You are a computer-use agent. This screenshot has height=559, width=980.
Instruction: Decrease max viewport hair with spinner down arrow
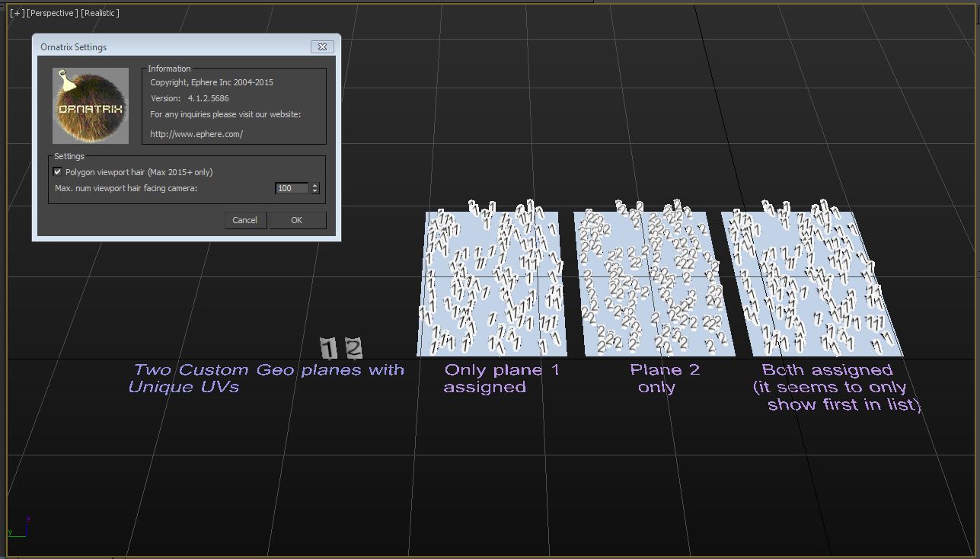pyautogui.click(x=315, y=191)
